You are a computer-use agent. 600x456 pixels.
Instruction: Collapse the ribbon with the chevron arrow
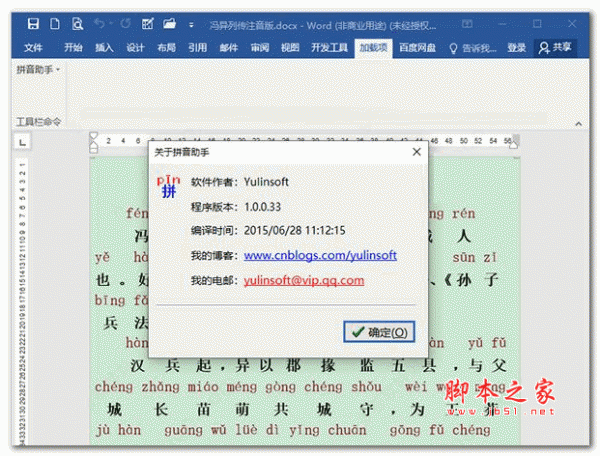click(579, 124)
